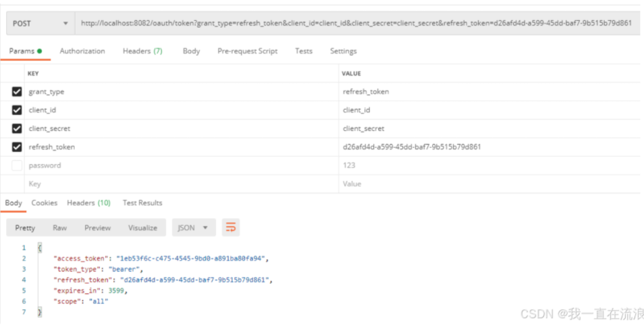The width and height of the screenshot is (644, 331).
Task: Toggle the word wrap icon
Action: 231,228
